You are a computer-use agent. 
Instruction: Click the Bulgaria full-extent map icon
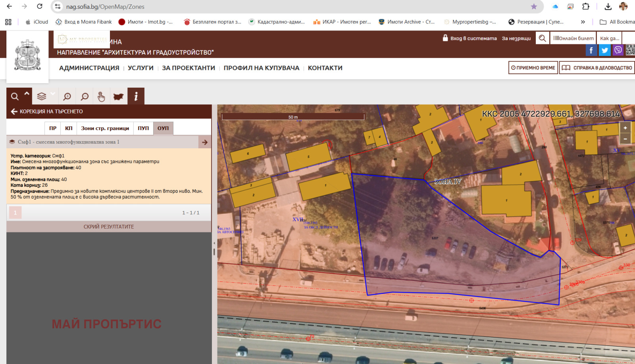(118, 96)
